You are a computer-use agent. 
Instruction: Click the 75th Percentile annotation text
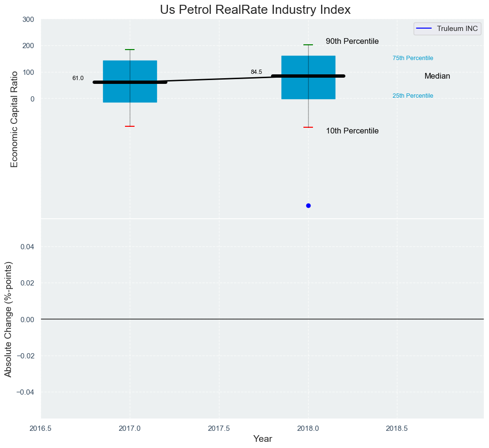[413, 58]
